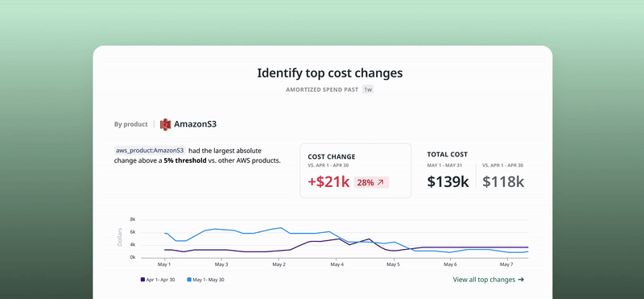The height and width of the screenshot is (299, 644).
Task: Click the Apr 1 - Apr 30 legend label
Action: pos(160,280)
